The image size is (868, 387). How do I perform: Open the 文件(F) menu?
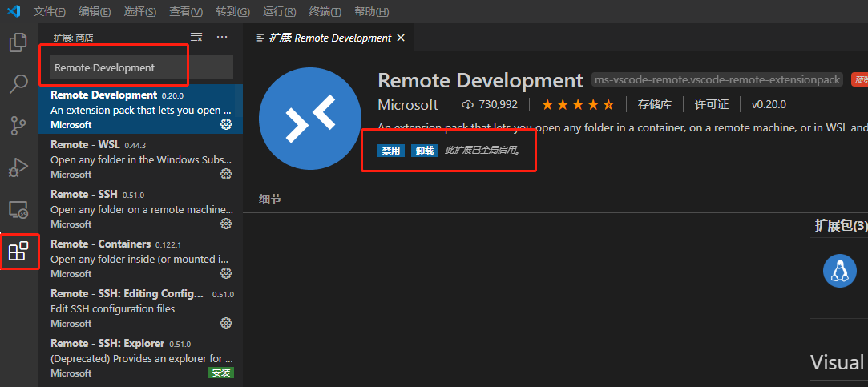point(49,12)
